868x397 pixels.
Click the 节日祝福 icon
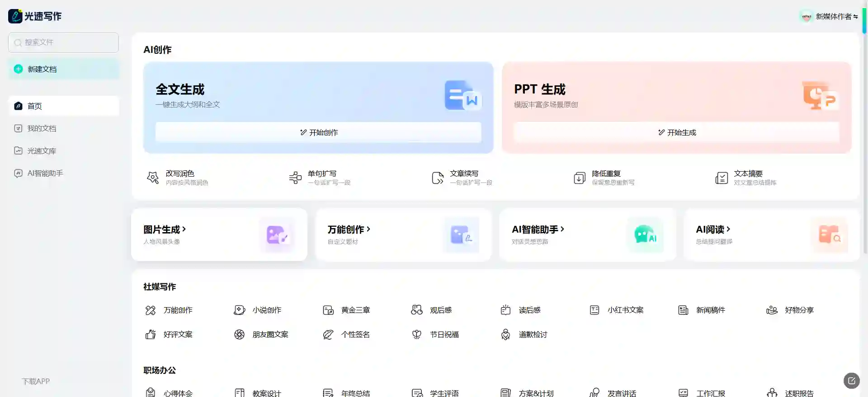point(417,334)
